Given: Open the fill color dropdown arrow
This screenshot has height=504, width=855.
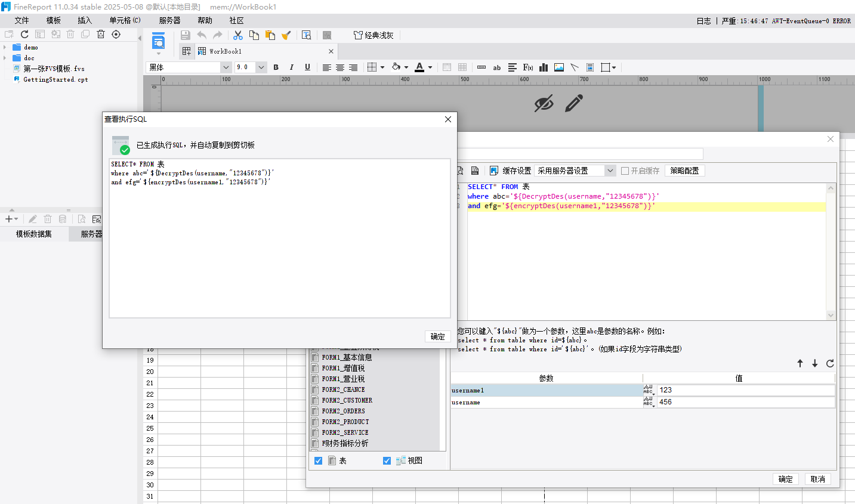Looking at the screenshot, I should pos(406,67).
